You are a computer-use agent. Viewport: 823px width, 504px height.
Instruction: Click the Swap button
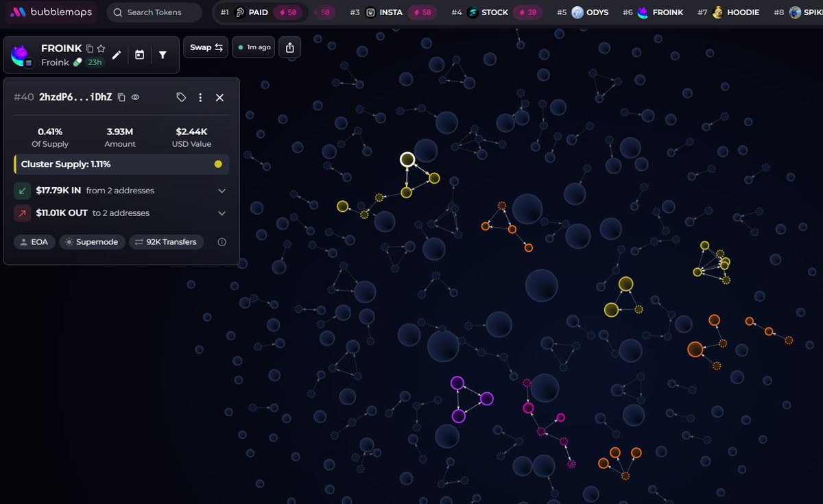coord(206,47)
